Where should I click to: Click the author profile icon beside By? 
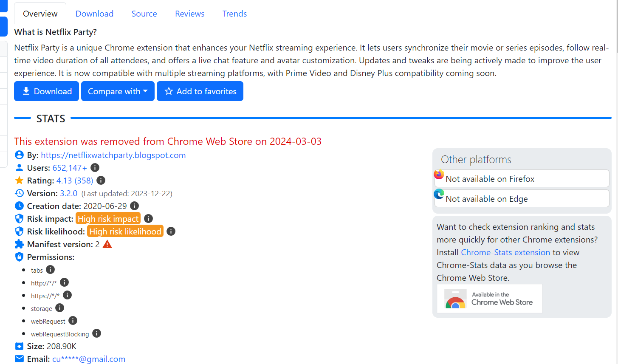pos(19,155)
